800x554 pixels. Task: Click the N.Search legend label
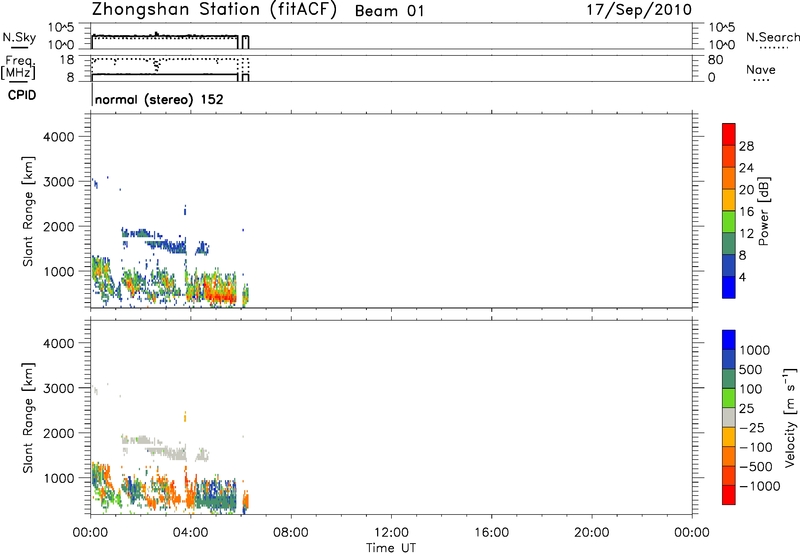tap(772, 37)
